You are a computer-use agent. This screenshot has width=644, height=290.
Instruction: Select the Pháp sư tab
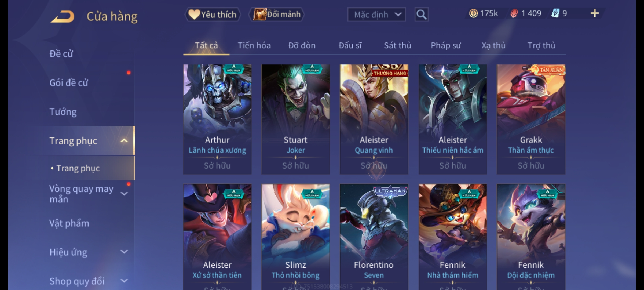[x=445, y=45]
